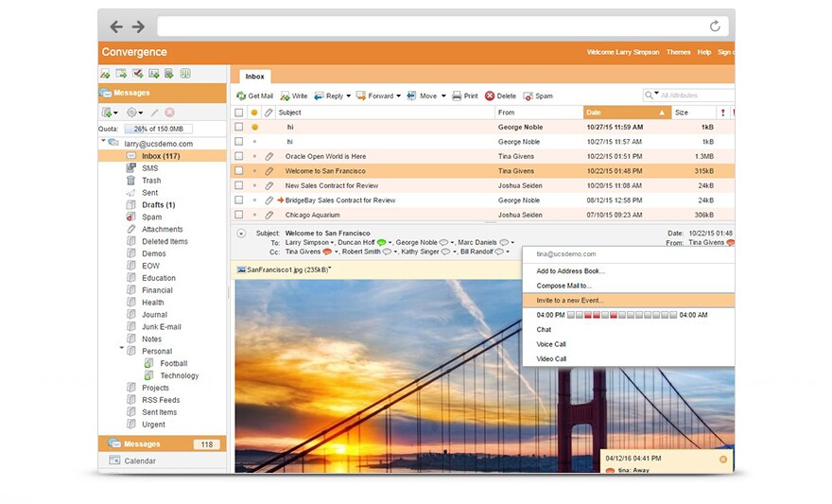Click the disabled red delete folder icon
Screen dimensions: 832x504
[169, 113]
